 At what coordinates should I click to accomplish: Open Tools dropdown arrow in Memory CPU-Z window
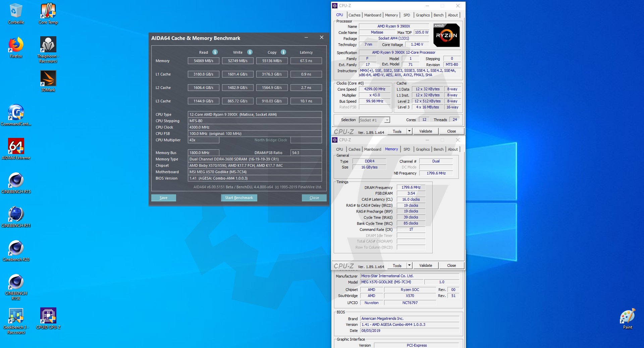click(x=409, y=265)
